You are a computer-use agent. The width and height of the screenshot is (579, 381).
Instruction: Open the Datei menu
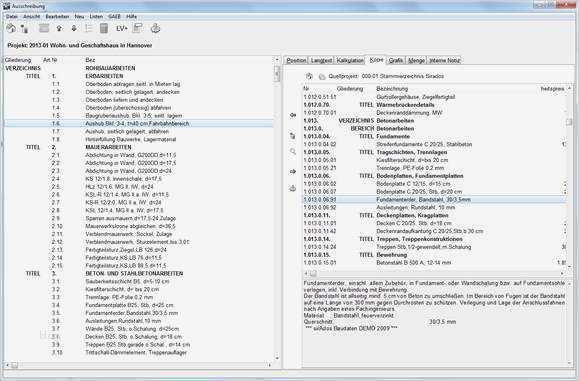point(11,17)
